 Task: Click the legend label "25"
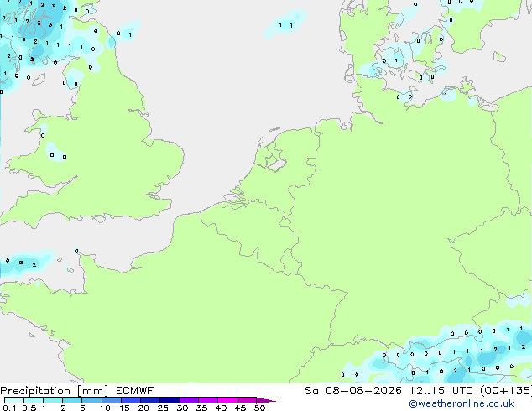pyautogui.click(x=163, y=408)
